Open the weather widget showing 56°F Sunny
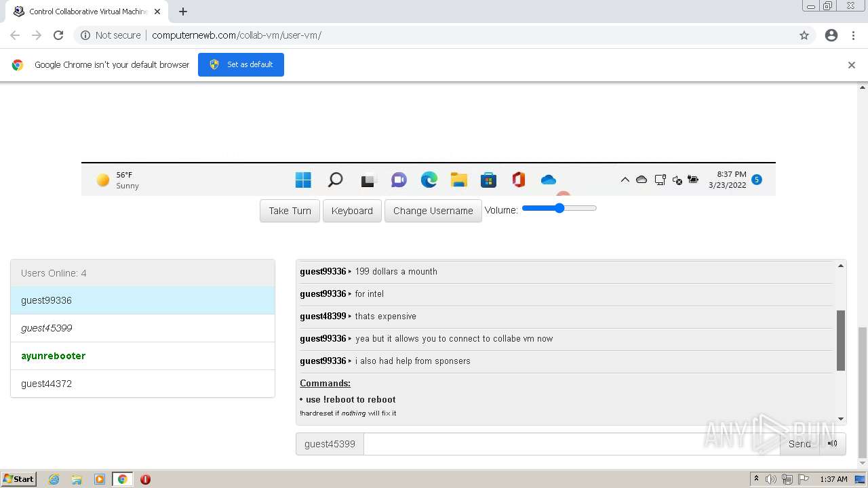This screenshot has width=868, height=488. [x=118, y=180]
